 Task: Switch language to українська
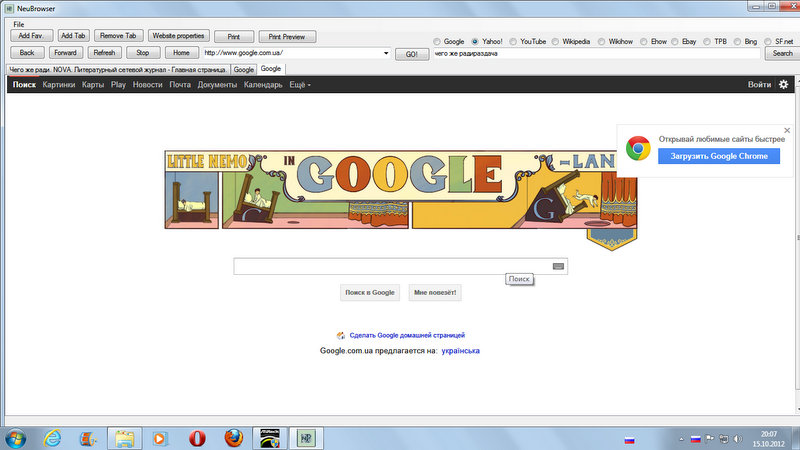coord(460,351)
